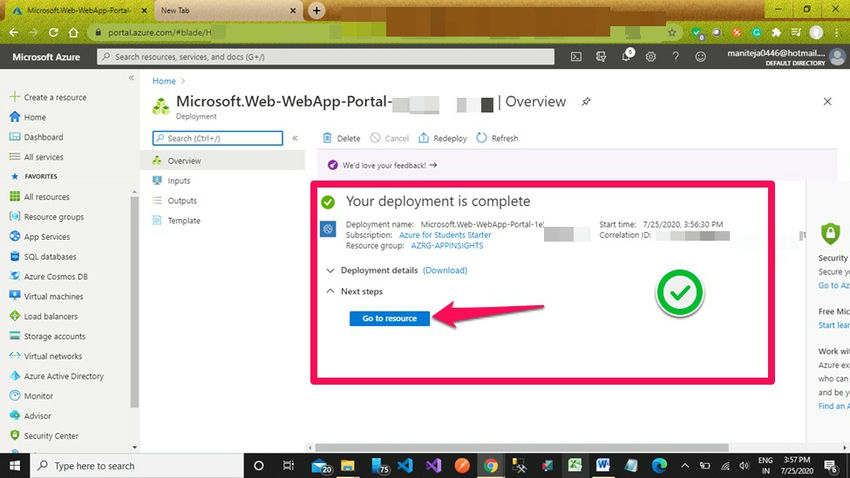The width and height of the screenshot is (850, 478).
Task: Delete the deployment
Action: 342,138
